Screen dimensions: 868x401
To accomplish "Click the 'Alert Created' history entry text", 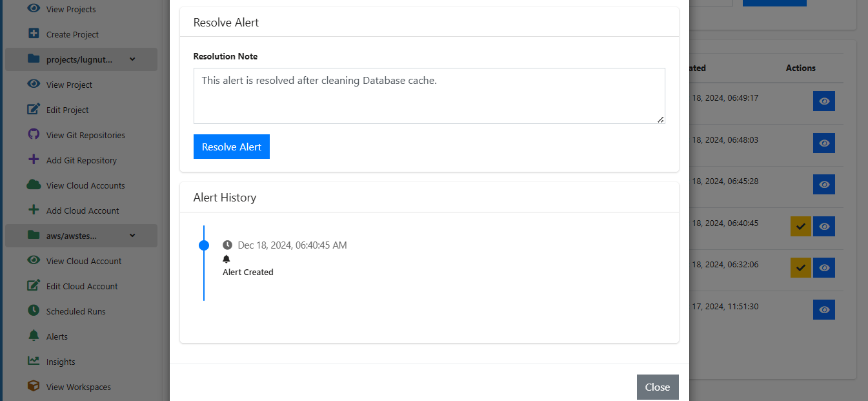I will pos(248,272).
